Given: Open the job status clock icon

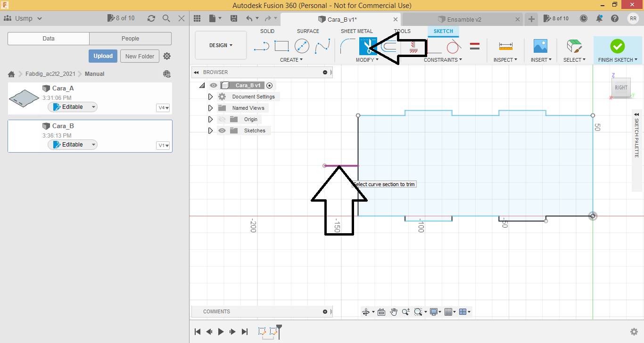Looking at the screenshot, I should pos(584,18).
